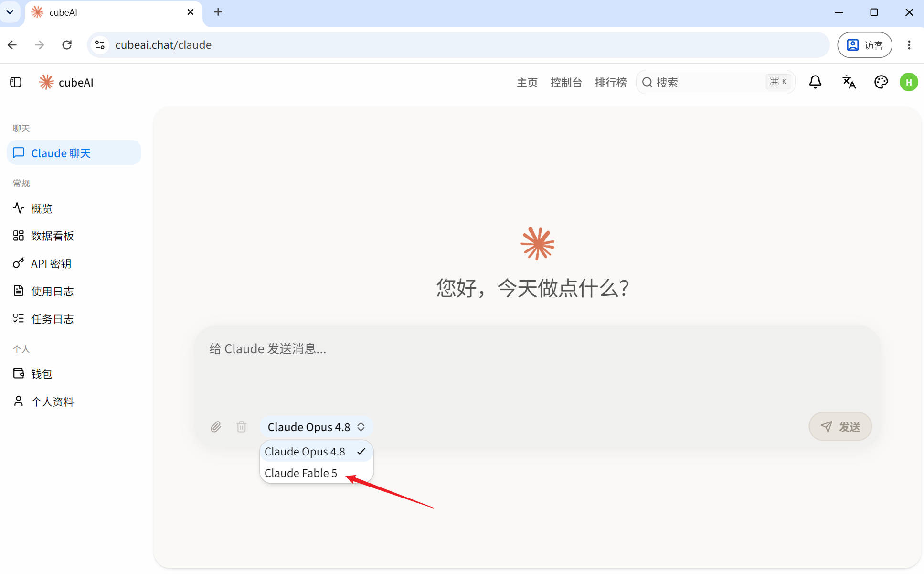Open Claude 聊天 in sidebar
924x574 pixels.
74,153
